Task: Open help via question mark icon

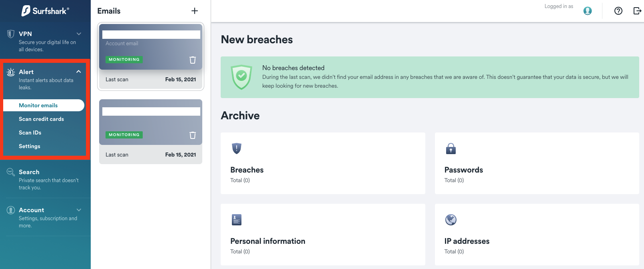Action: tap(618, 11)
